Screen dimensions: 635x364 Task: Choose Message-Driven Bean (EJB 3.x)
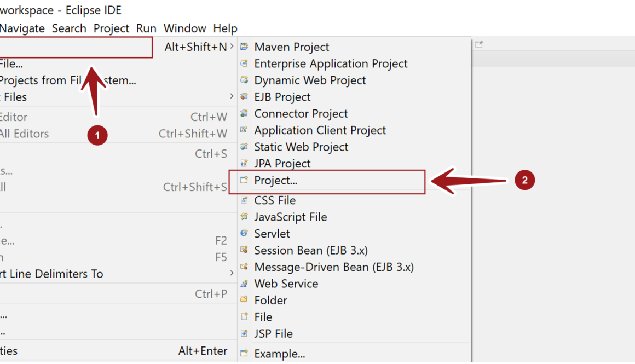pyautogui.click(x=334, y=267)
